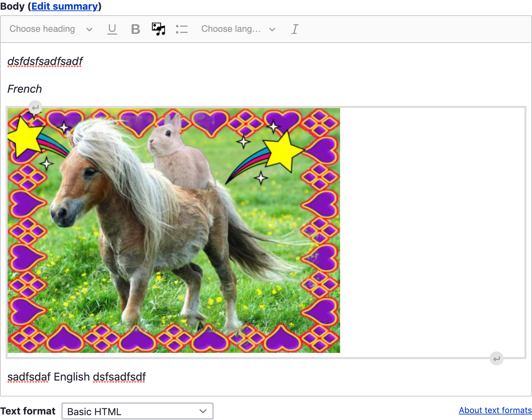Toggle underline formatting

click(x=112, y=29)
